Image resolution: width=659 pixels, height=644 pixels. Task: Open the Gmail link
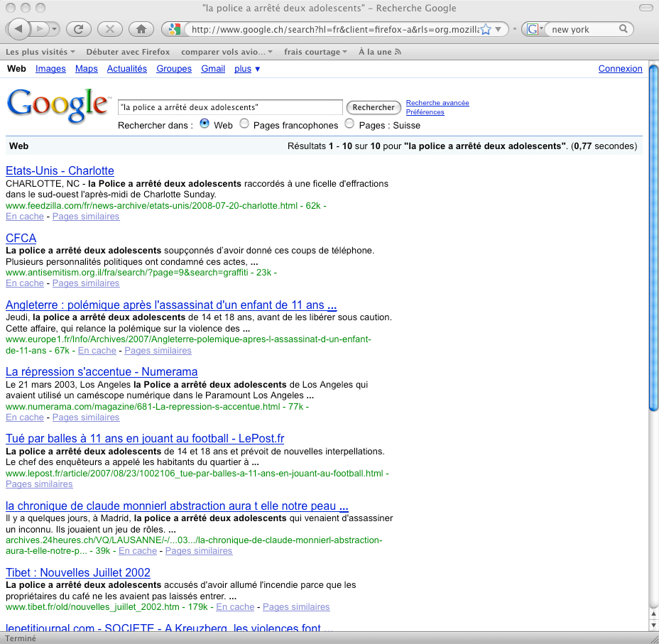(x=213, y=68)
